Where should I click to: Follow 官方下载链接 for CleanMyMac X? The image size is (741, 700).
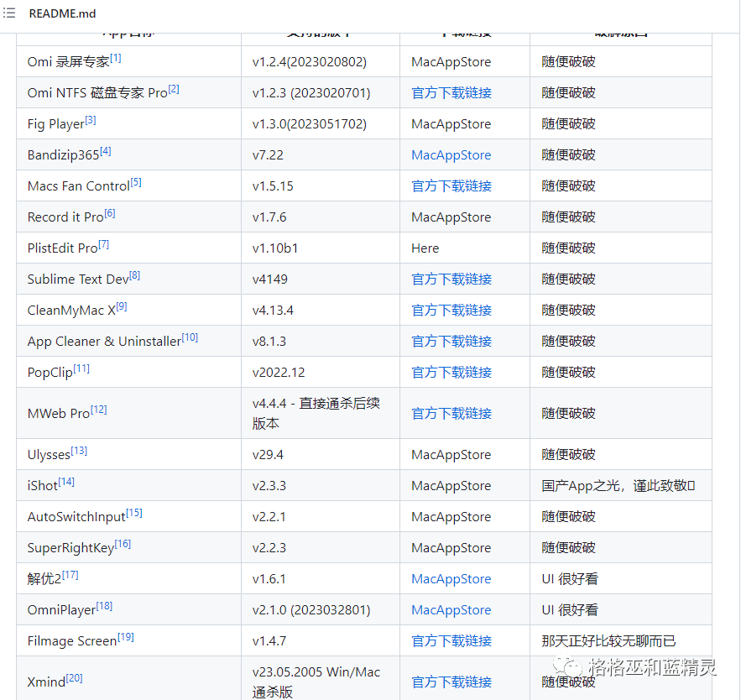pos(451,310)
